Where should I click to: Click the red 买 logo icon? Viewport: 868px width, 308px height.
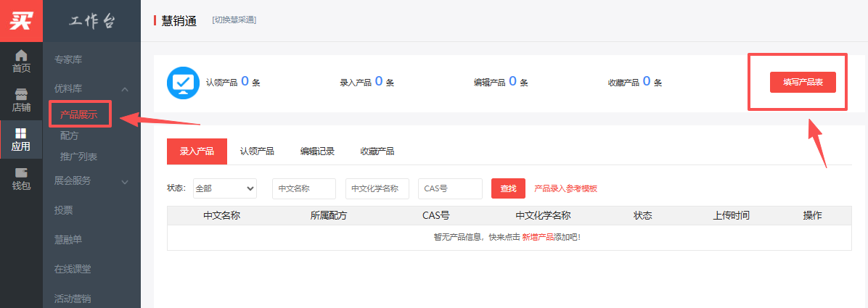click(21, 20)
